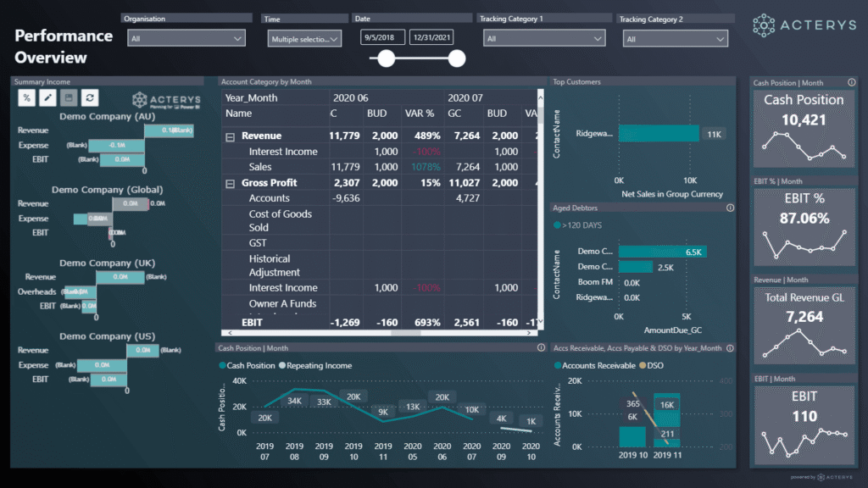Click the EBIT % 87.06% card
Image resolution: width=868 pixels, height=488 pixels.
804,227
